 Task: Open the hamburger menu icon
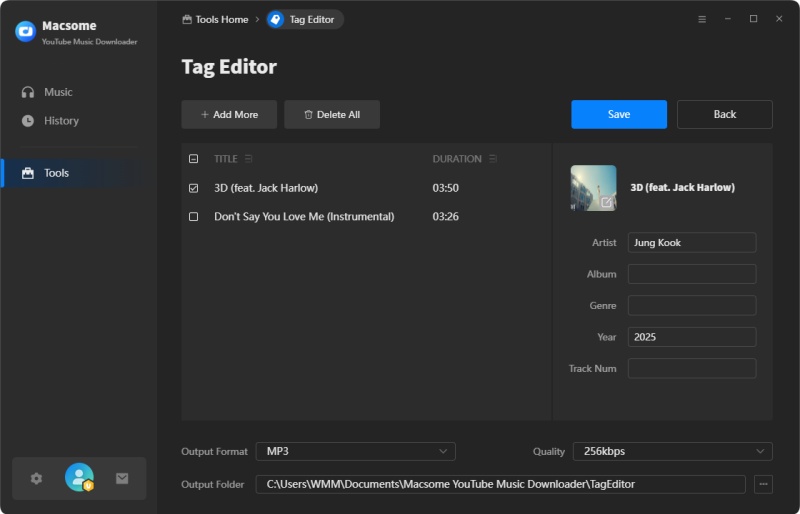(702, 19)
